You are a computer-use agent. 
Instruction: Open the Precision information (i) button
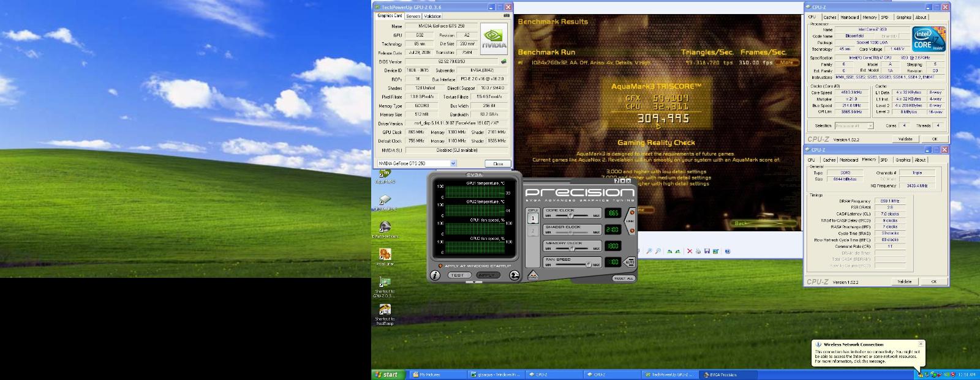click(x=435, y=275)
